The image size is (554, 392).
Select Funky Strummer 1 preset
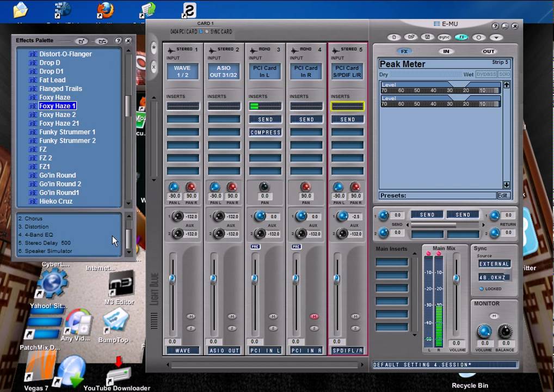[x=67, y=132]
